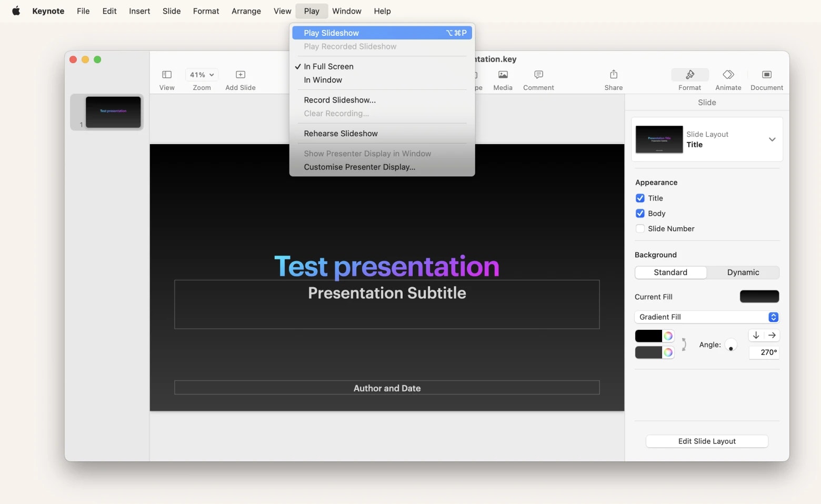The image size is (821, 504).
Task: Click the Comment toolbar icon
Action: tap(538, 75)
